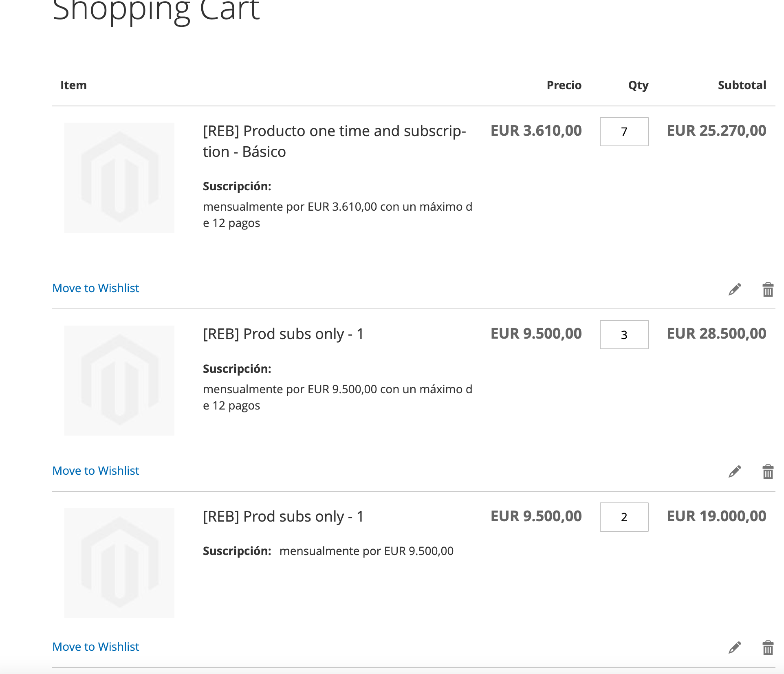Click the first product placeholder image

(119, 178)
